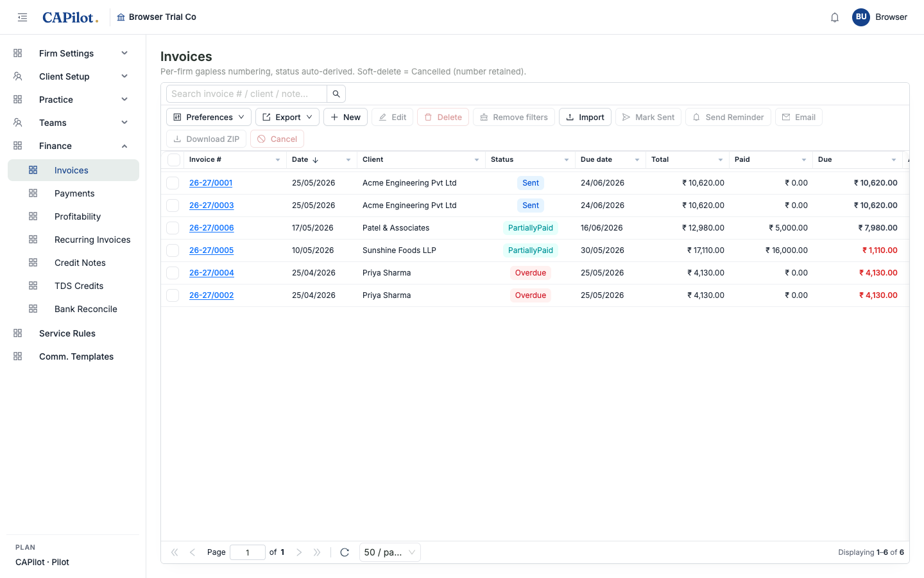Click the New invoice button
The height and width of the screenshot is (578, 924).
pos(345,117)
